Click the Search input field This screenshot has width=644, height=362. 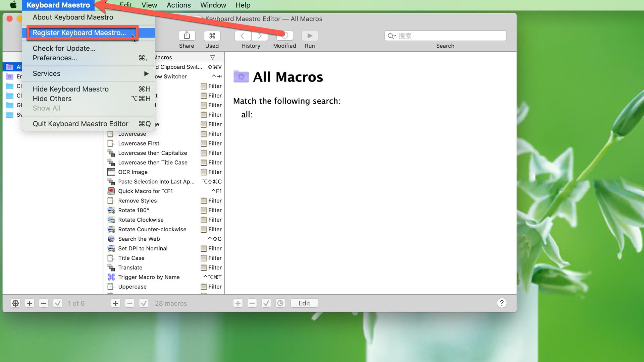point(445,36)
